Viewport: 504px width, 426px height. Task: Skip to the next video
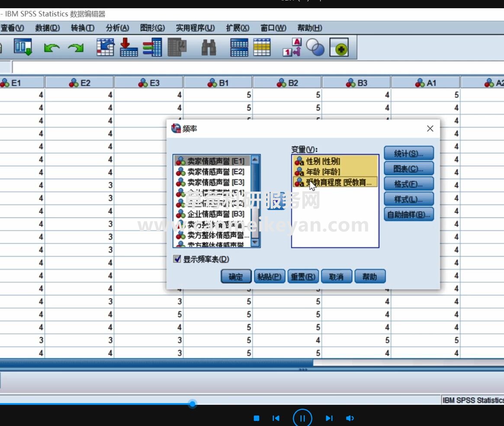[x=329, y=418]
